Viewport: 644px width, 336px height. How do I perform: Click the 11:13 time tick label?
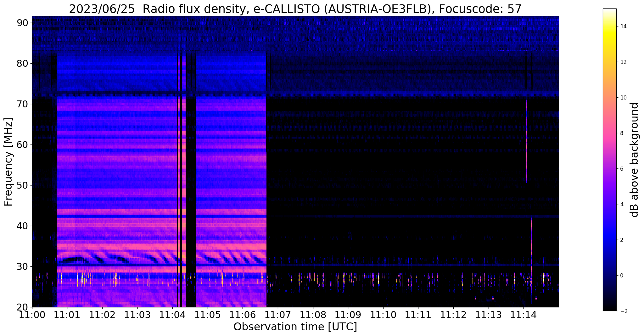[x=489, y=315]
